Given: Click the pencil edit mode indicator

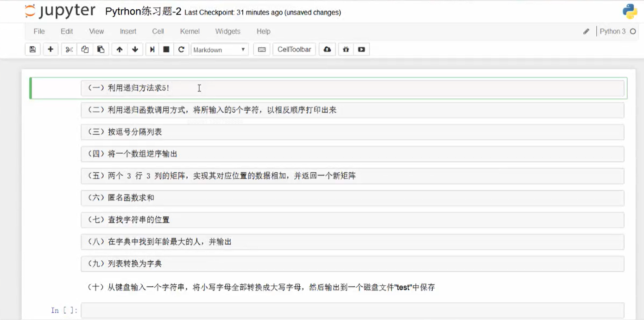Looking at the screenshot, I should [586, 31].
